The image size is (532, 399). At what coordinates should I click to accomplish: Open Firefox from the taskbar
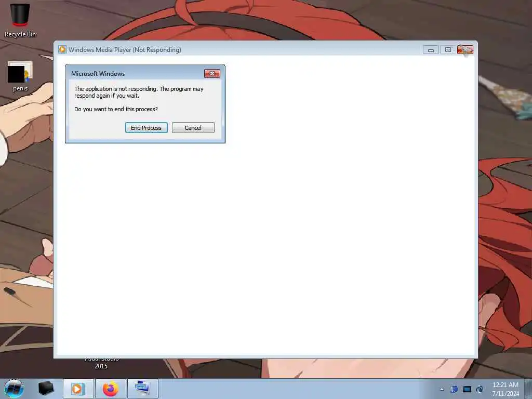point(111,389)
